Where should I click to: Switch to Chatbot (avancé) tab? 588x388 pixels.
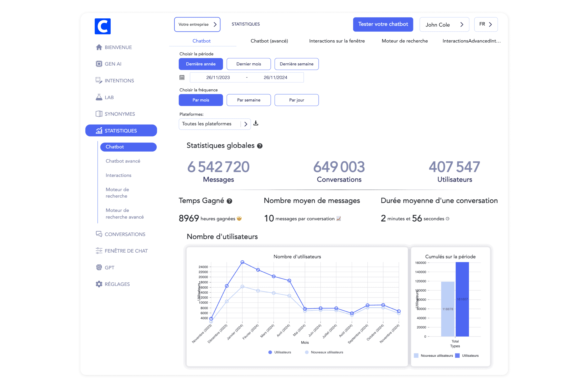coord(269,41)
